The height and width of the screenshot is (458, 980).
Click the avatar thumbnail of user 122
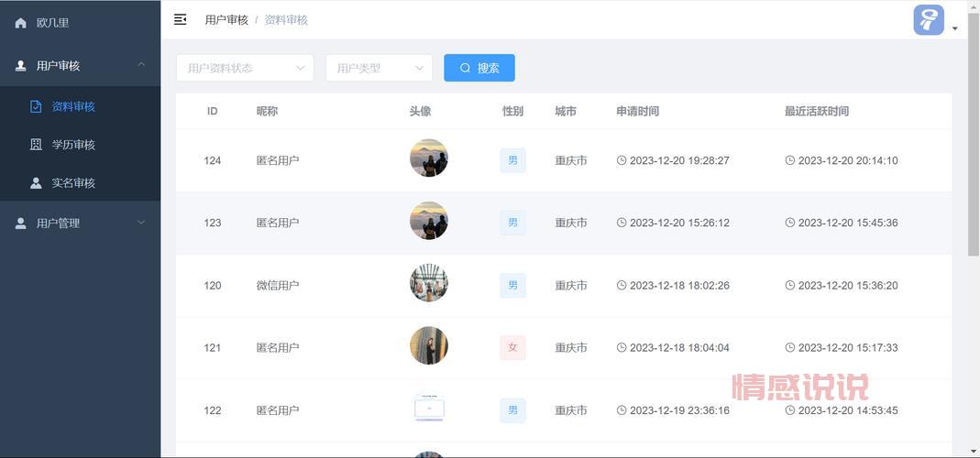tap(429, 408)
